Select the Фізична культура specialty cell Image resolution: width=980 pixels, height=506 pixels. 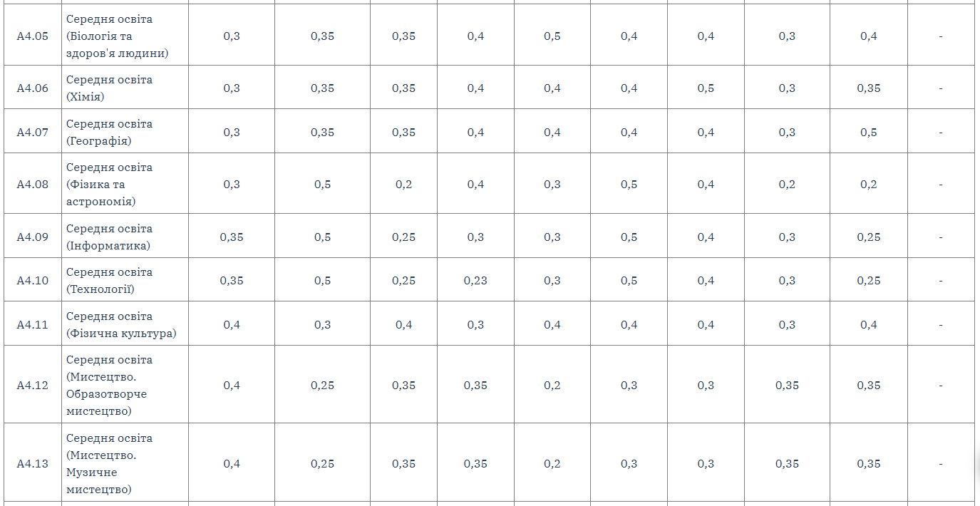[125, 324]
